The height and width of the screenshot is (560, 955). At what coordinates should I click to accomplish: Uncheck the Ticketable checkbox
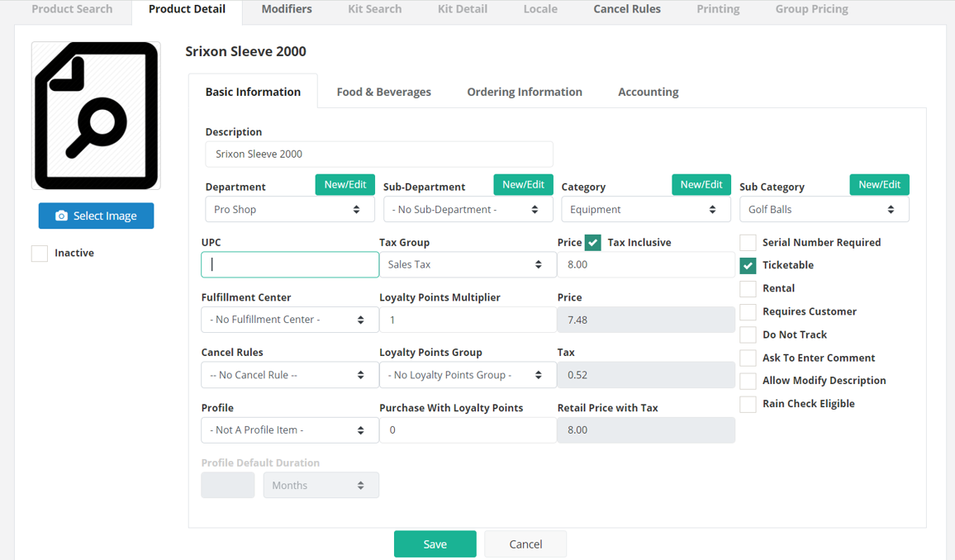(748, 265)
